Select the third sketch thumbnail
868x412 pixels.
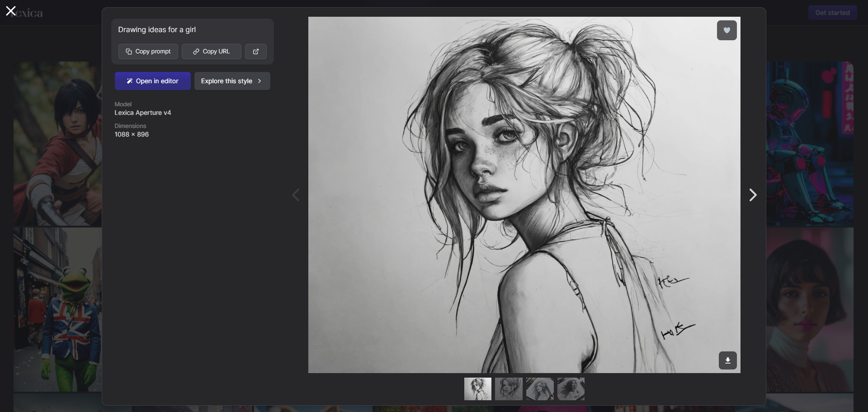[540, 389]
